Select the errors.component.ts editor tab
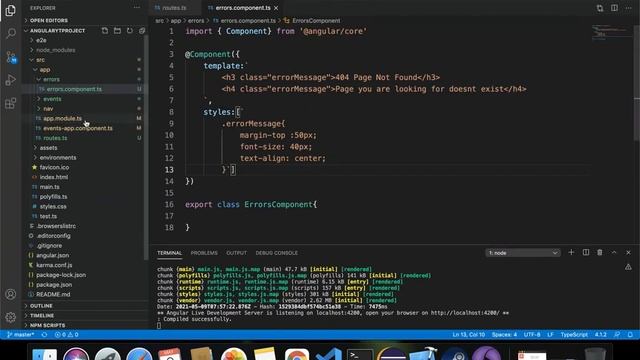Image resolution: width=640 pixels, height=360 pixels. point(242,8)
